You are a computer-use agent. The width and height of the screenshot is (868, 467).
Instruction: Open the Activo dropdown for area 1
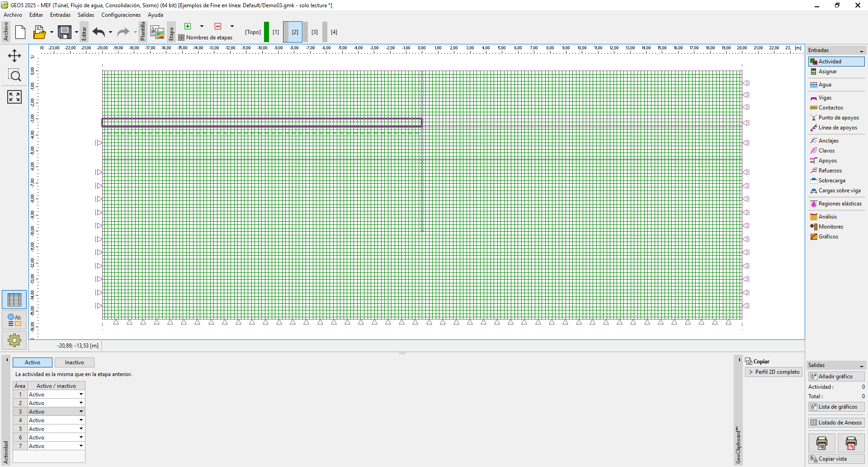tap(81, 395)
